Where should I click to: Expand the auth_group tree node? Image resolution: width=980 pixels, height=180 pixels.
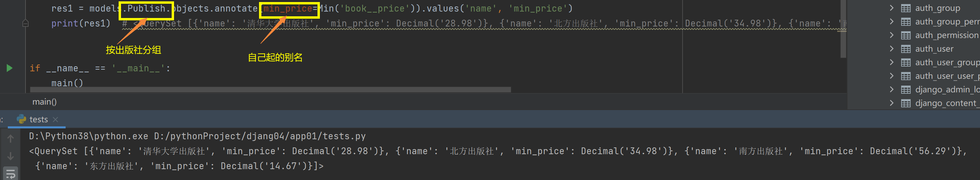tap(891, 8)
